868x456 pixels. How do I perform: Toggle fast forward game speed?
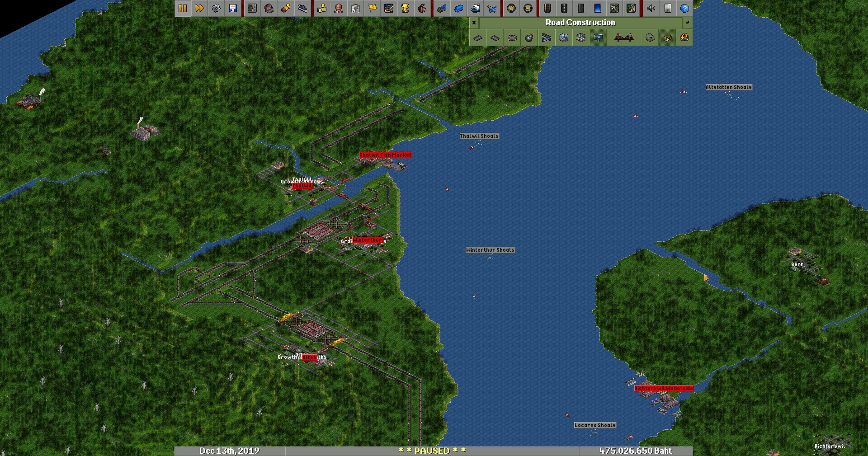(x=199, y=8)
